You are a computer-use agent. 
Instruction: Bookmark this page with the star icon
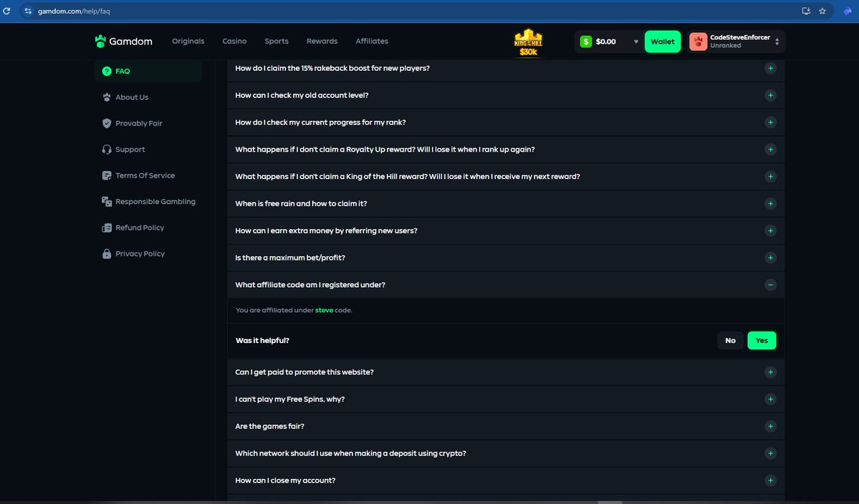pos(822,11)
